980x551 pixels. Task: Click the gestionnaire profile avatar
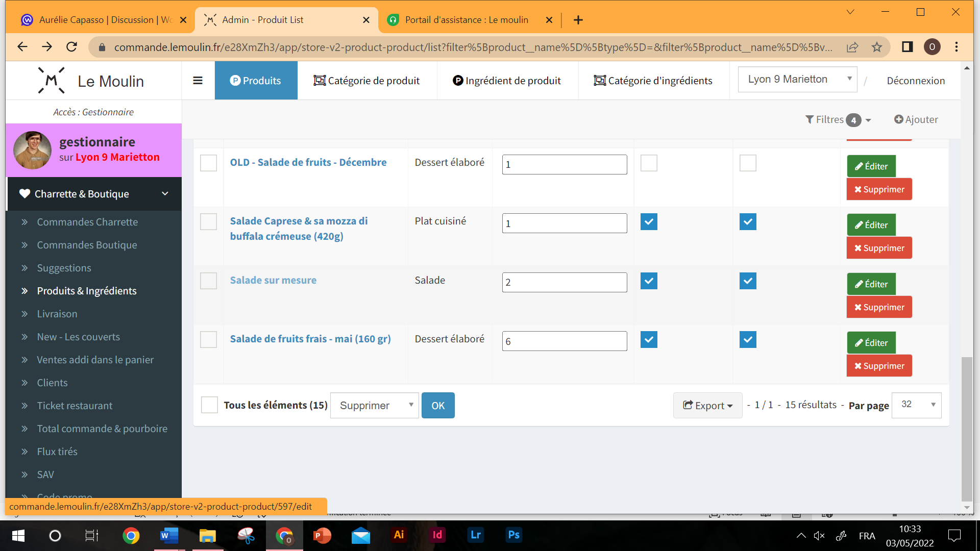point(33,150)
